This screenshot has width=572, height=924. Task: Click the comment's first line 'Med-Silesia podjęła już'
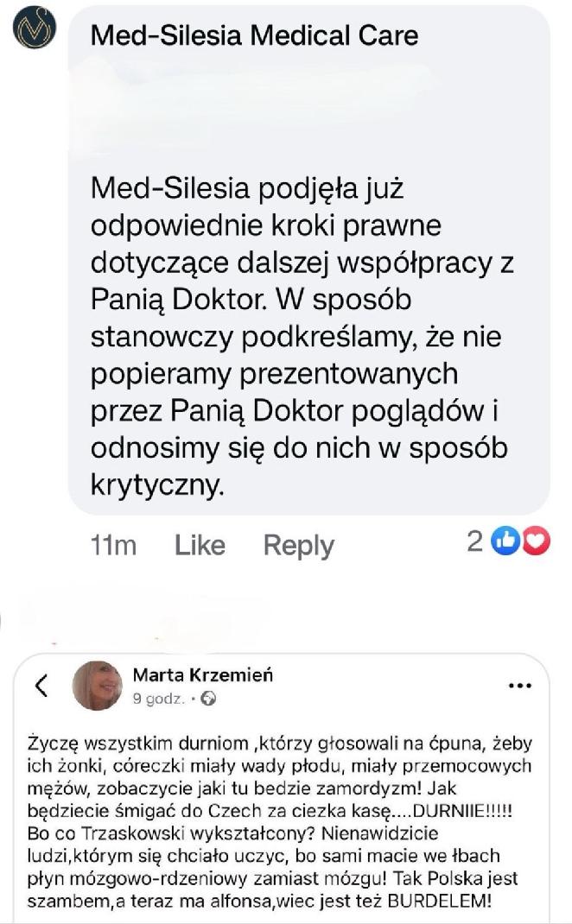[x=247, y=189]
